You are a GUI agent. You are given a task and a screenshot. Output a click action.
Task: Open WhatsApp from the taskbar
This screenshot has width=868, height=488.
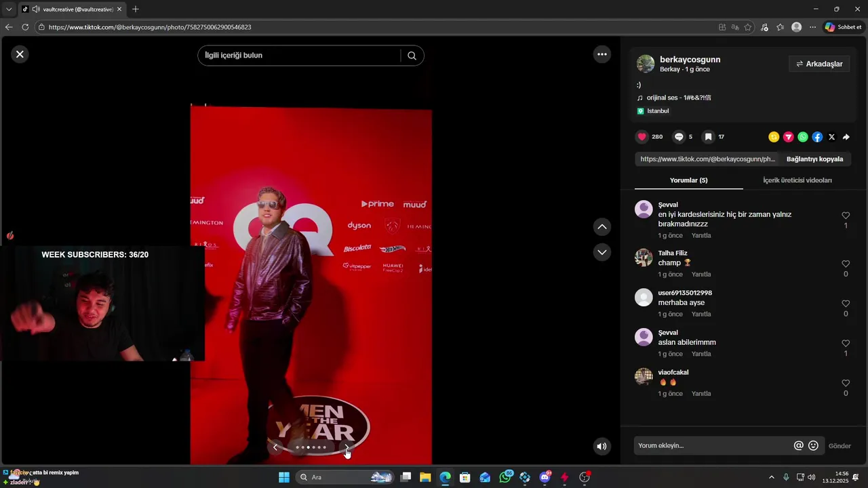pyautogui.click(x=505, y=477)
